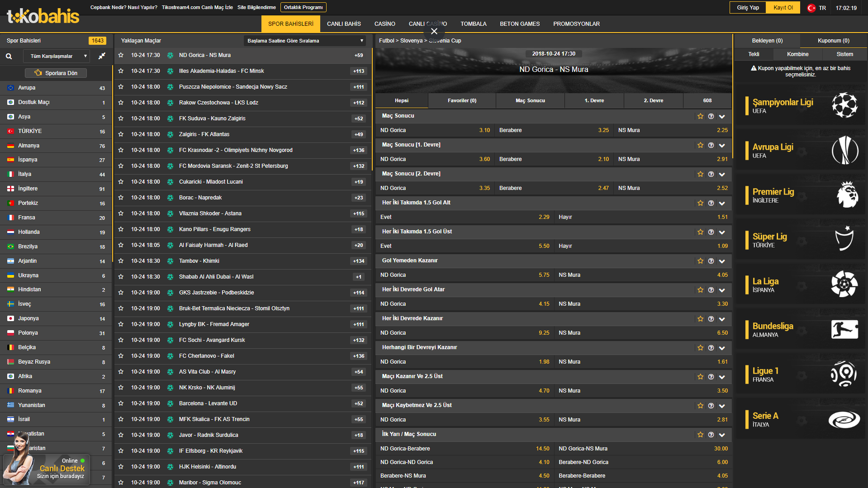Click the Şampiyonlar Ligi UEFA logo
Viewport: 868px width, 488px height.
(844, 105)
